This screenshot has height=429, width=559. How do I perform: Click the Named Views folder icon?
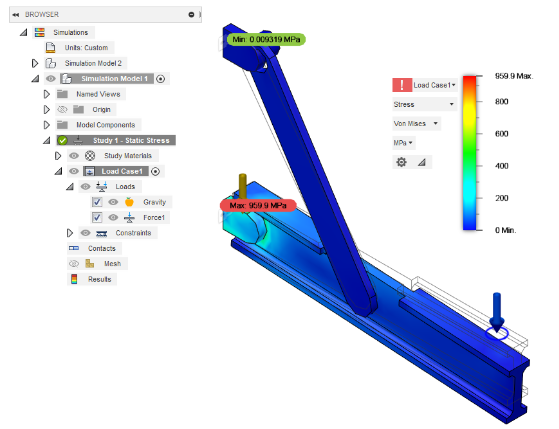(x=62, y=94)
